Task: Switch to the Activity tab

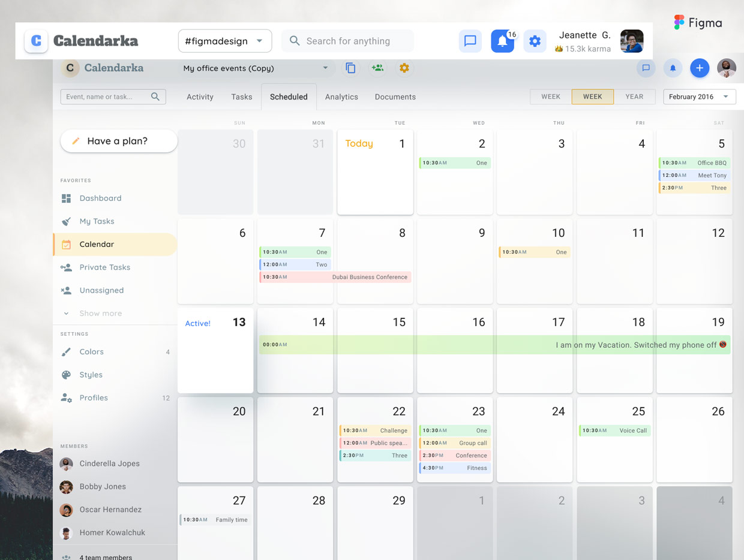Action: [x=200, y=97]
